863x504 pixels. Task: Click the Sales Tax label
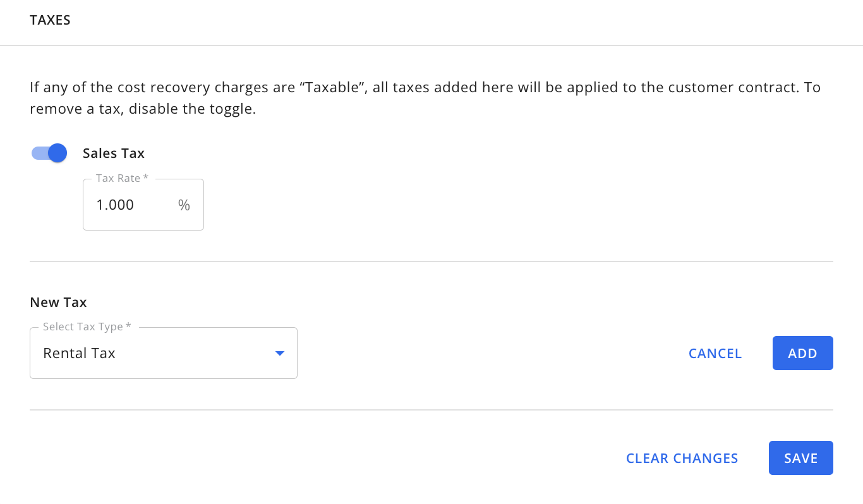coord(114,153)
